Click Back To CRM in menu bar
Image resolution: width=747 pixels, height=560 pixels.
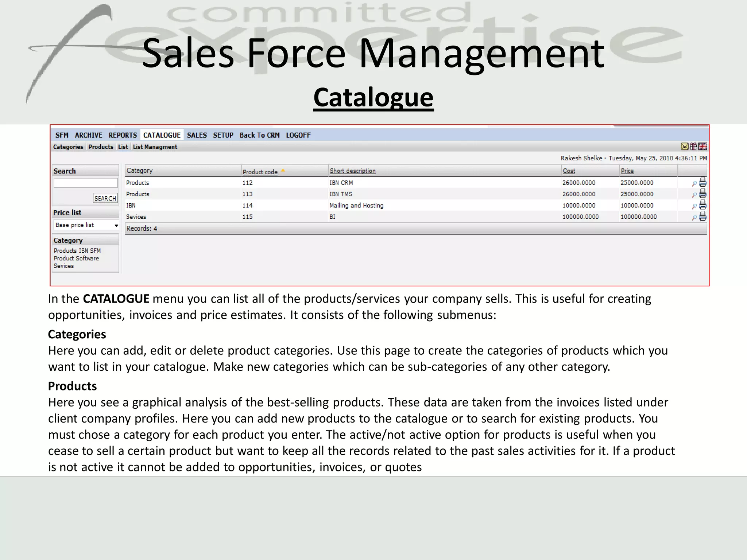260,135
